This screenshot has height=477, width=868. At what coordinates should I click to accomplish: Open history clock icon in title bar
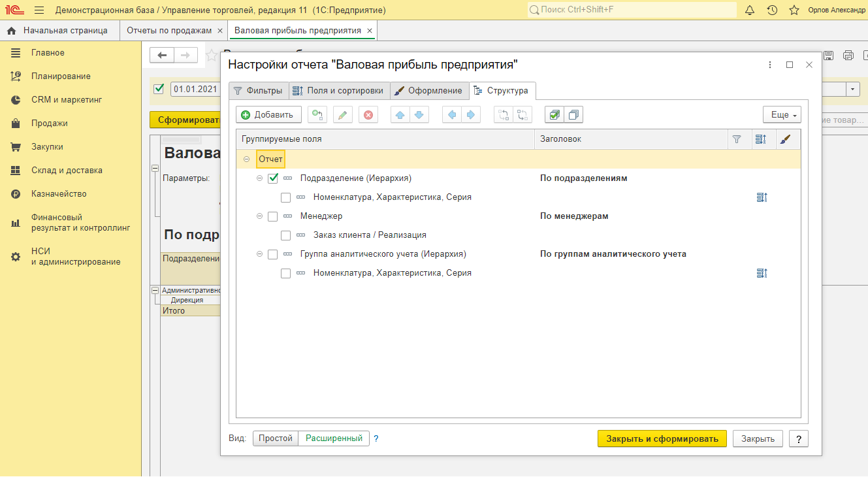[772, 10]
